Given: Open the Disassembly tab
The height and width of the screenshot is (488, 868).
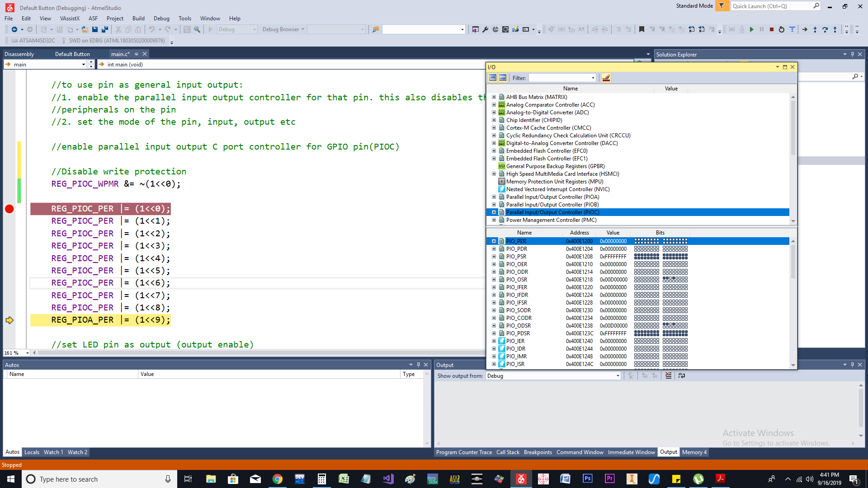Looking at the screenshot, I should [x=19, y=54].
